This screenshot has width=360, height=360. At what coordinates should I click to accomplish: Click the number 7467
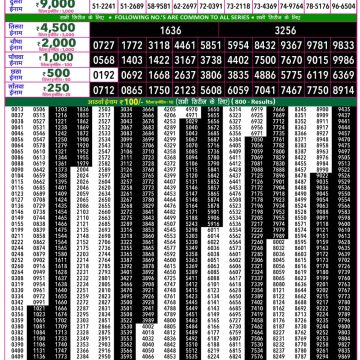(x=291, y=90)
